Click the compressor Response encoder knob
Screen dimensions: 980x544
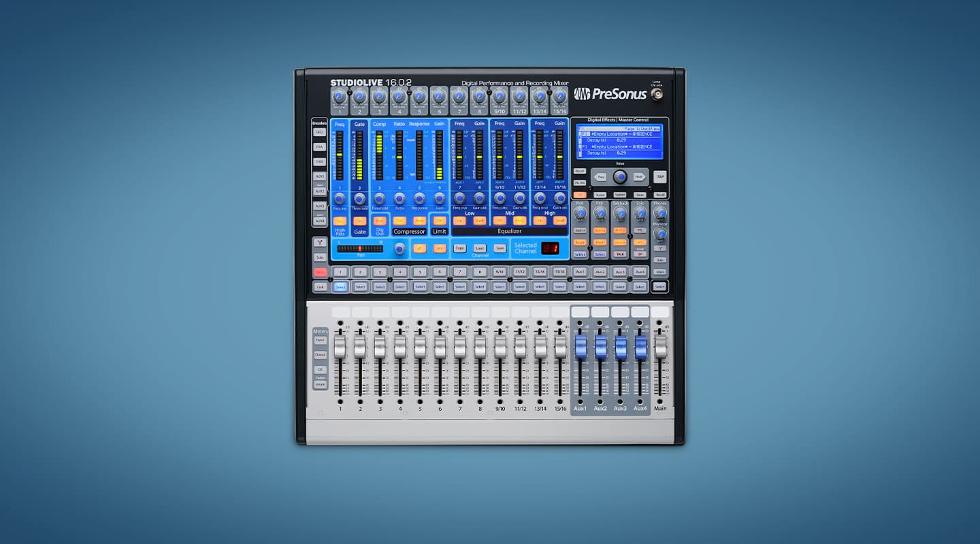pos(419,199)
